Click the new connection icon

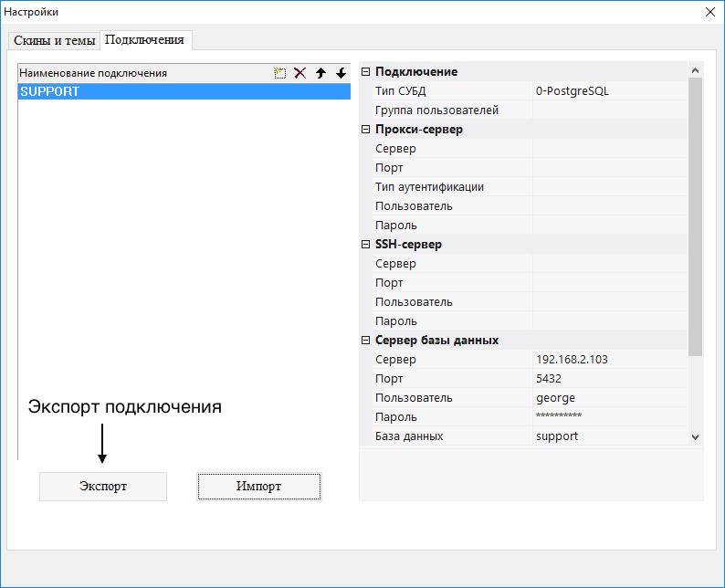(280, 73)
